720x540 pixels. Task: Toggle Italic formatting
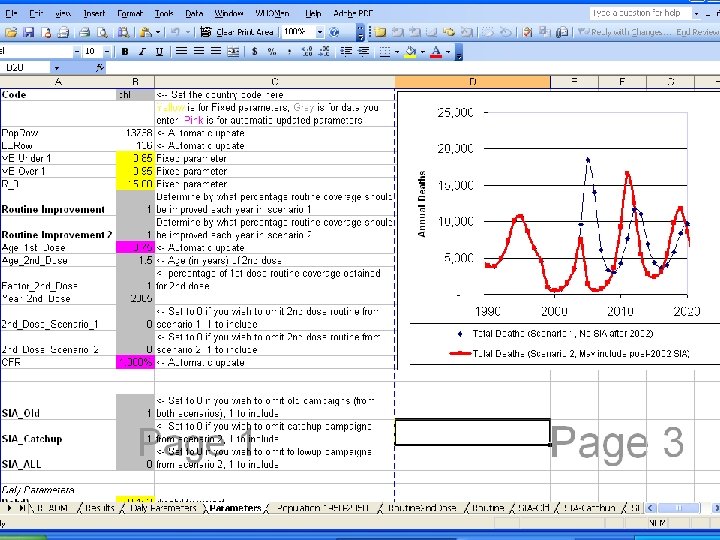coord(142,51)
